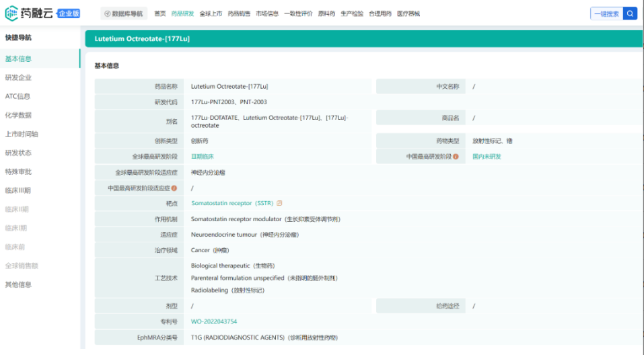Viewport: 644px width, 355px height.
Task: Click the III期临床 research phase link
Action: coord(202,157)
